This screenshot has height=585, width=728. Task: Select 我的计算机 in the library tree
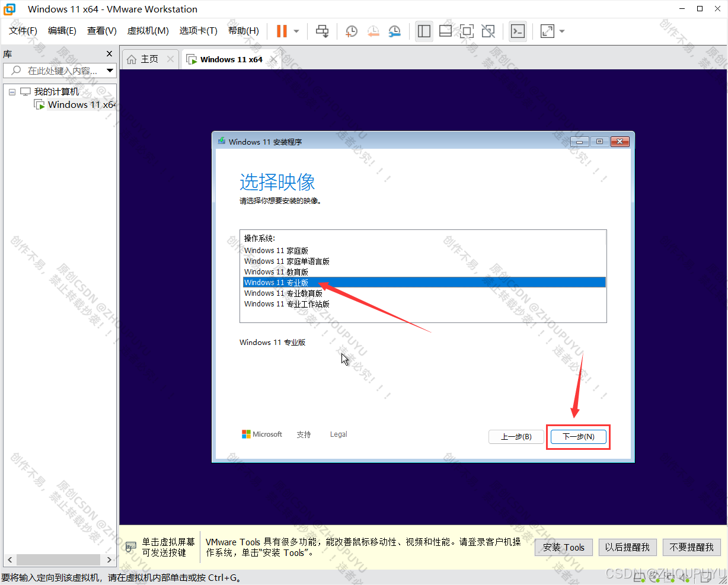pos(56,92)
